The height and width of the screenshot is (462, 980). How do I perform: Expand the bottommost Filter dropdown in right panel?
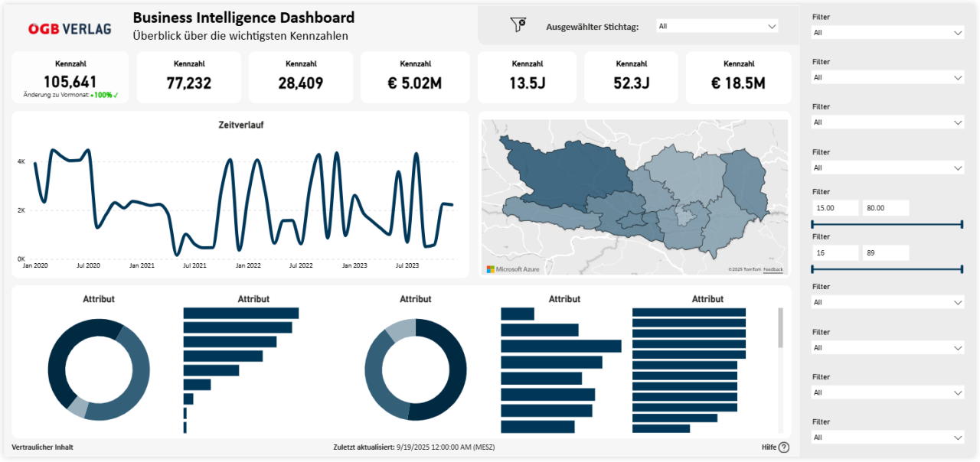pos(887,438)
